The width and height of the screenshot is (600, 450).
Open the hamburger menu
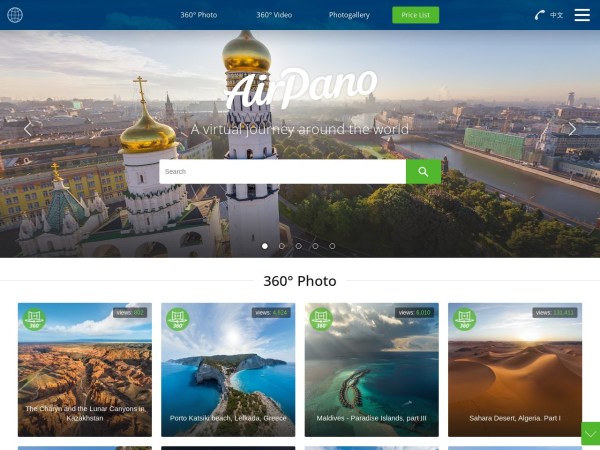point(582,15)
